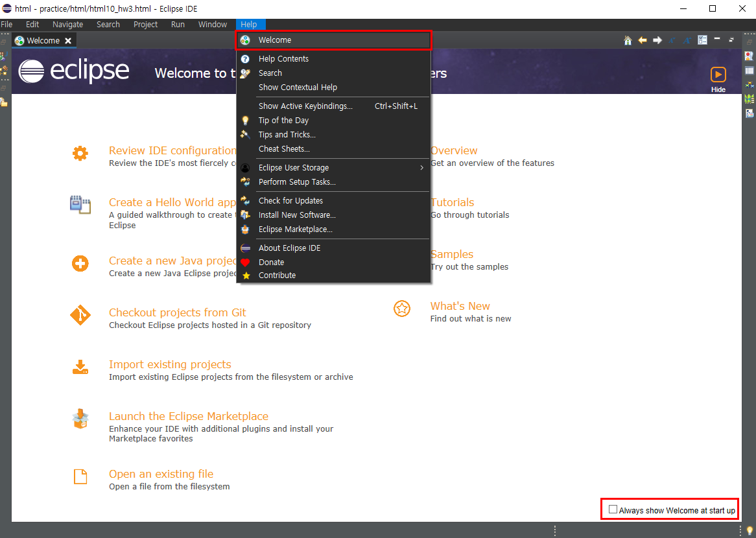Open Eclipse Marketplace from Help menu
Image resolution: width=756 pixels, height=538 pixels.
point(333,229)
